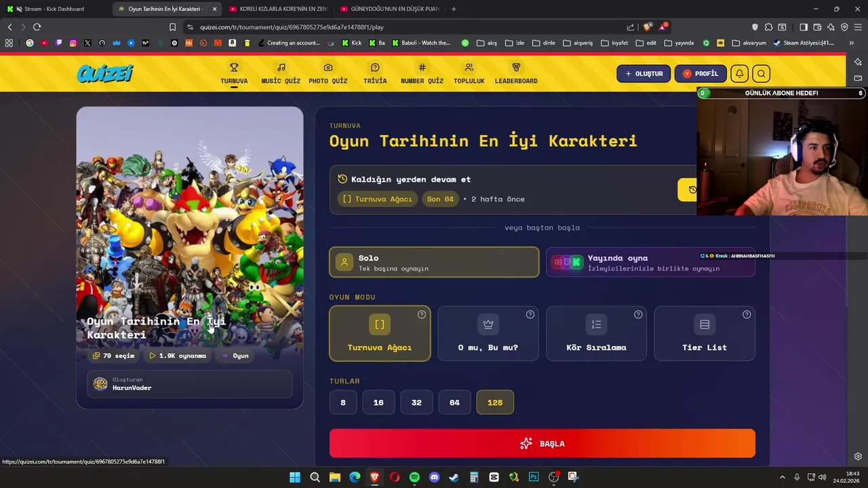868x488 pixels.
Task: Click the share page icon in address bar
Action: pos(631,27)
